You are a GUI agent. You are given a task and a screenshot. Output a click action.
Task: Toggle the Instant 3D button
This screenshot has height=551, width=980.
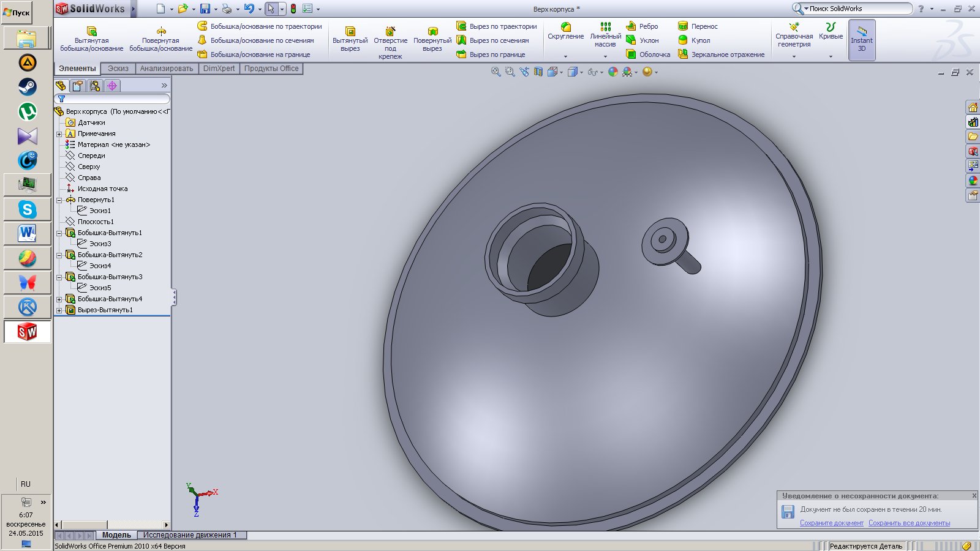pos(862,40)
